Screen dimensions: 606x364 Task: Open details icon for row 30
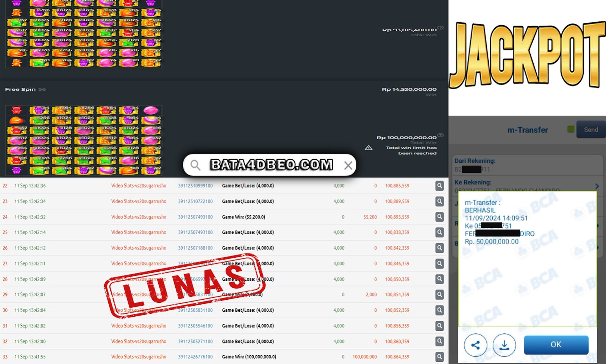439,310
